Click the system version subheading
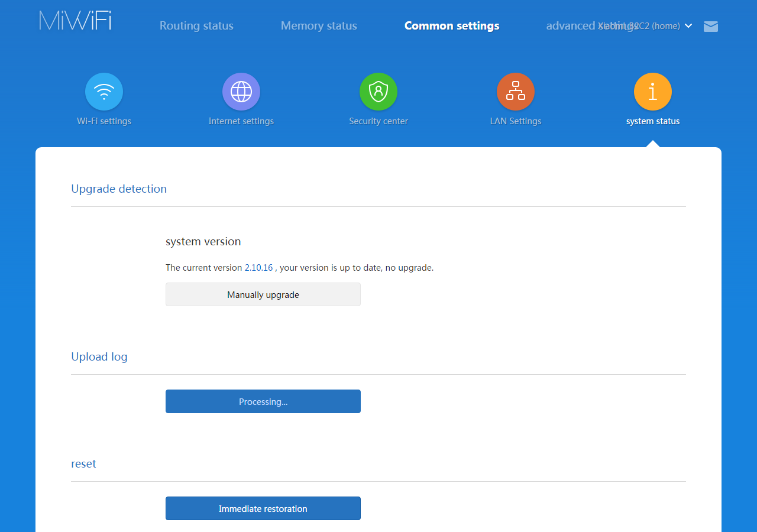This screenshot has width=757, height=532. coord(203,242)
